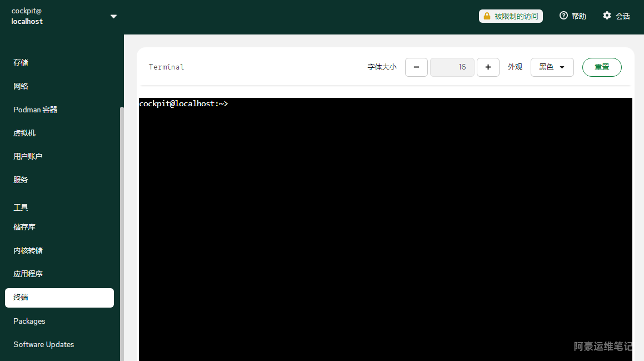Open the 黑色 appearance dropdown
The width and height of the screenshot is (644, 361).
coord(552,67)
